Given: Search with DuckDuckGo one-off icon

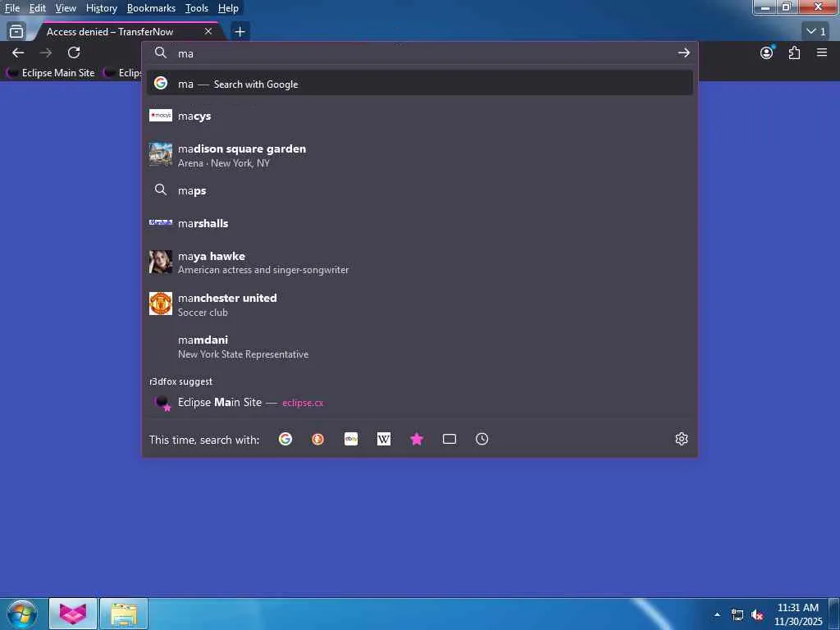Looking at the screenshot, I should coord(317,440).
